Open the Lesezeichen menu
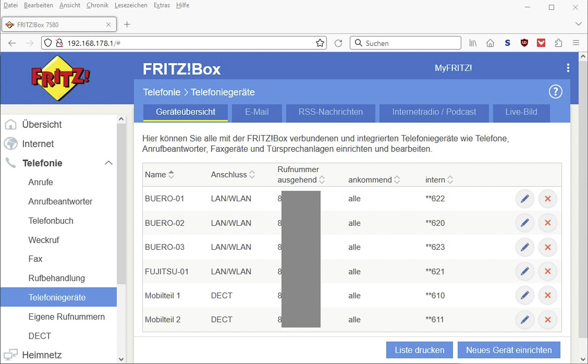This screenshot has height=364, width=588. 131,5
